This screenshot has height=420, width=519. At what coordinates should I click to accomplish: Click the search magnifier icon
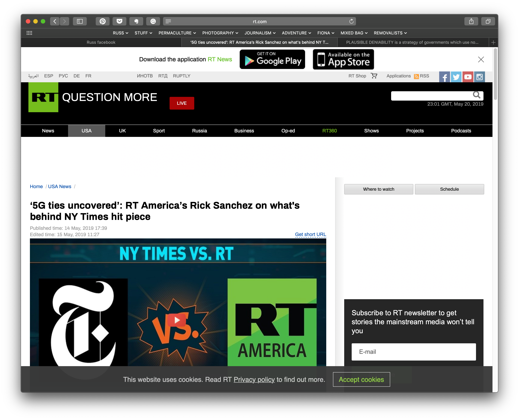point(476,95)
